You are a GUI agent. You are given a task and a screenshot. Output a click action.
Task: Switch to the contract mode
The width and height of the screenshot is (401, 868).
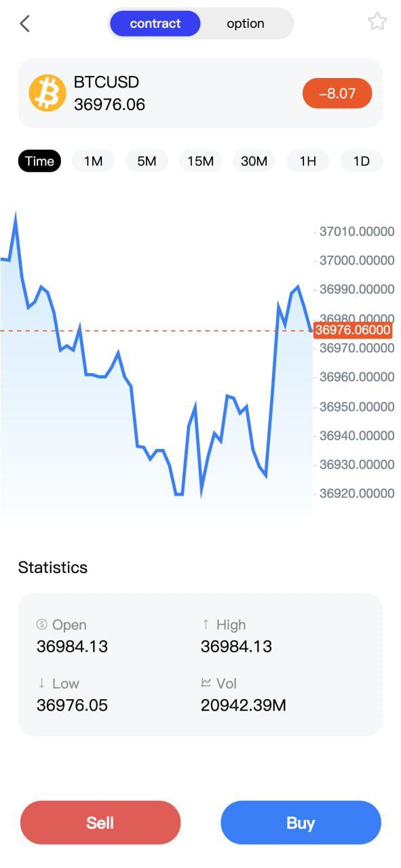coord(155,24)
